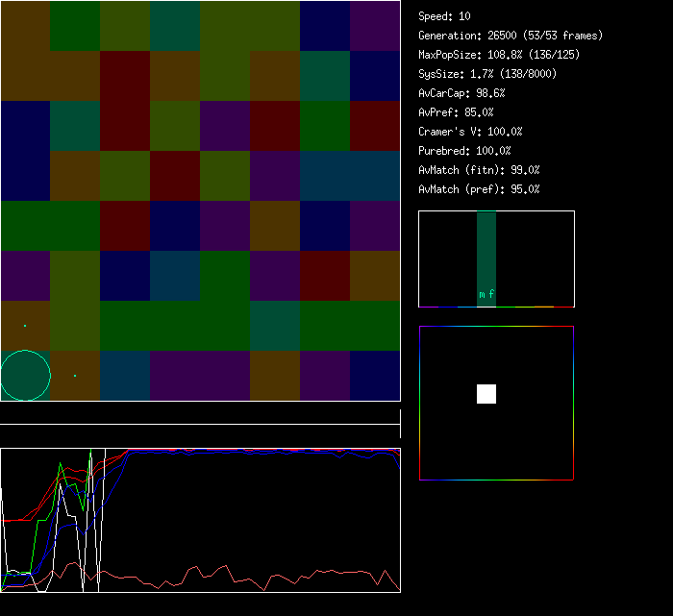Click the AvMatch (fitn) statistic
This screenshot has height=616, width=673.
pos(479,170)
